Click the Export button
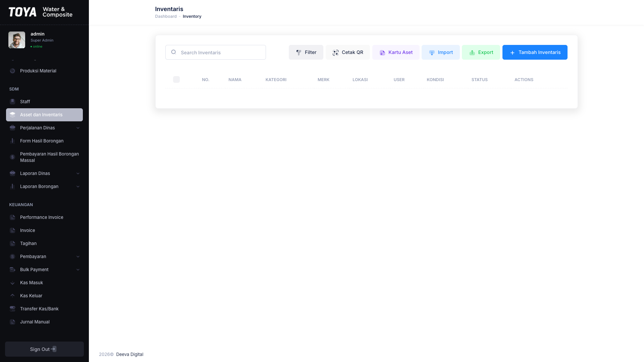644x362 pixels. 481,52
